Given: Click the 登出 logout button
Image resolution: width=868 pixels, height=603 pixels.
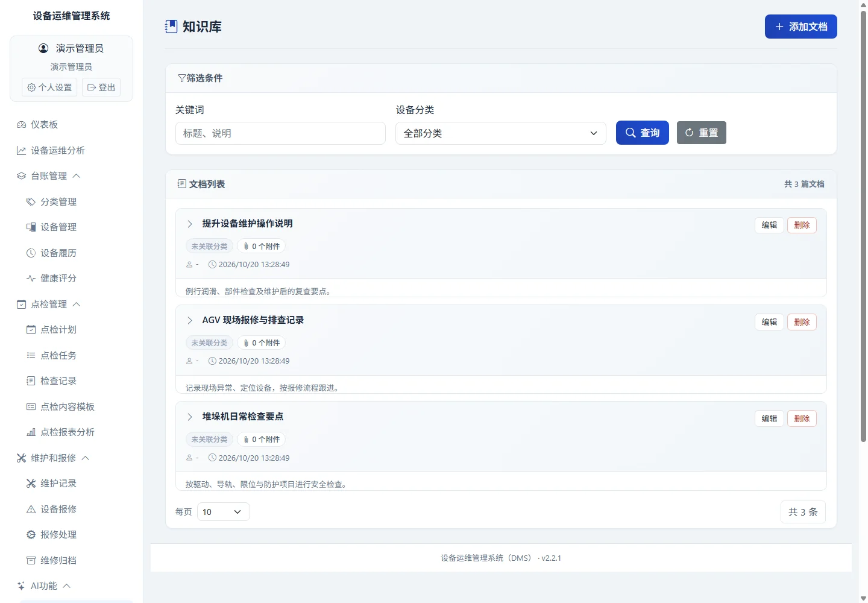Looking at the screenshot, I should pos(101,87).
